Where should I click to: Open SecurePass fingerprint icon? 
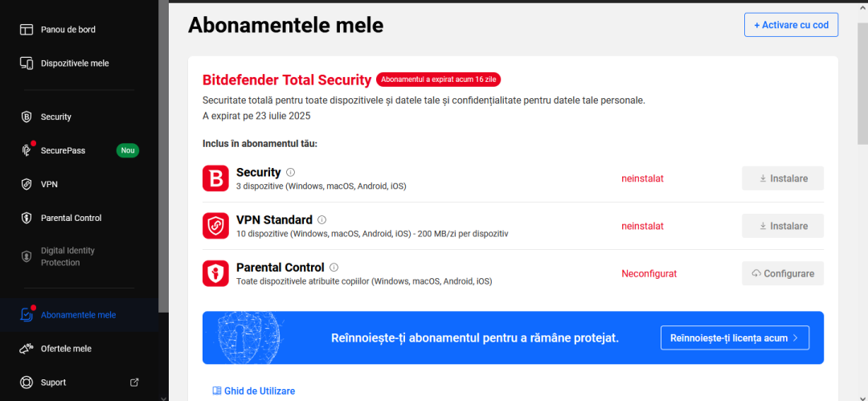pos(27,150)
